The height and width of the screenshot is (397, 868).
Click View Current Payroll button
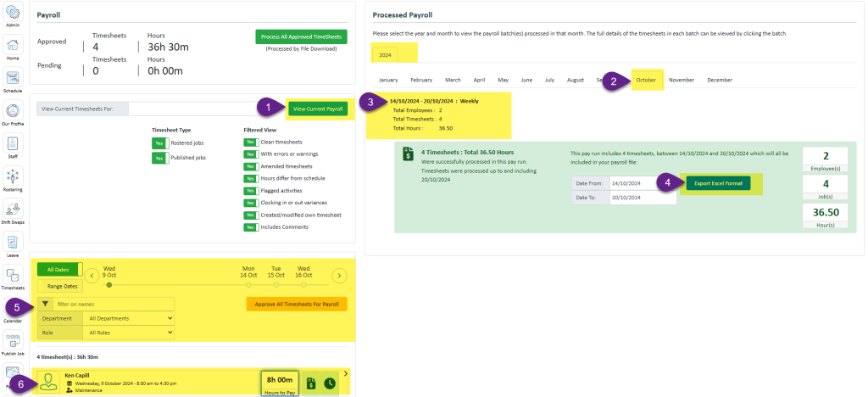318,109
